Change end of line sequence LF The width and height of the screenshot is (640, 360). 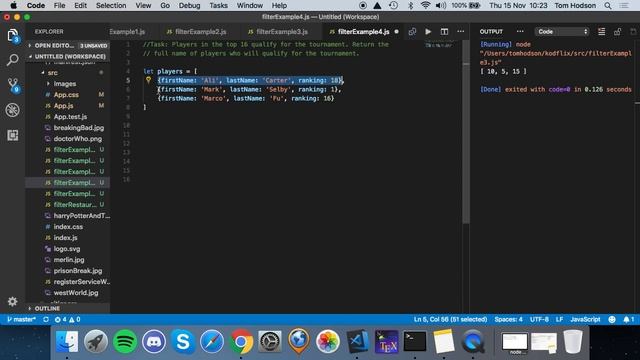tap(559, 320)
